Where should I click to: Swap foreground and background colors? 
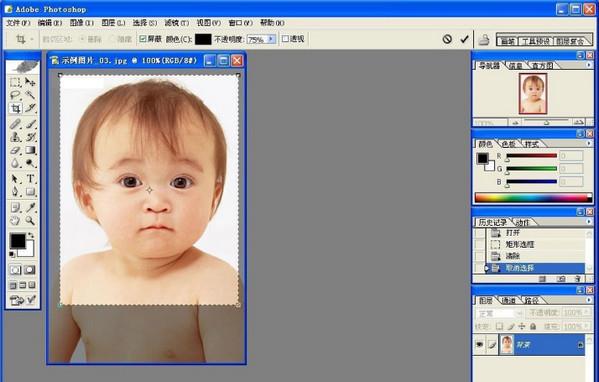(x=31, y=235)
